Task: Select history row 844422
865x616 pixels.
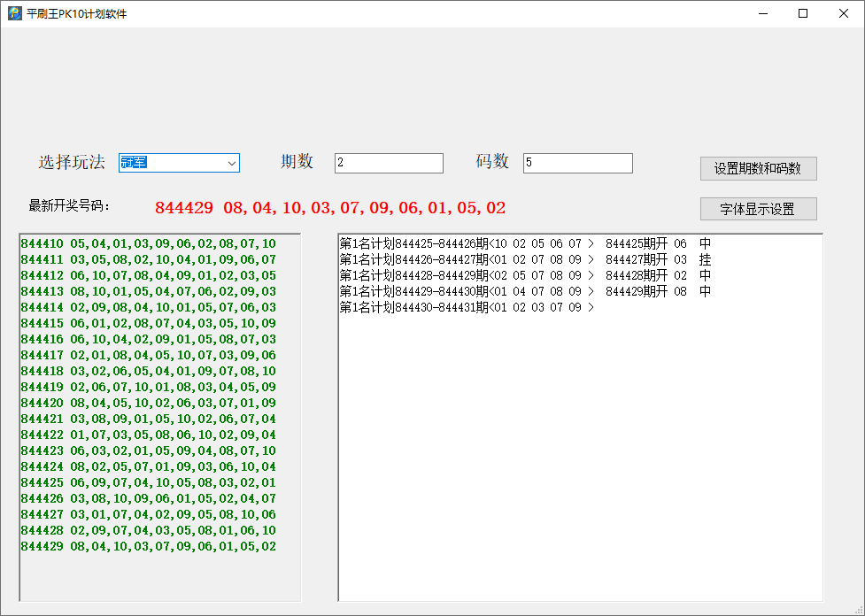Action: (x=149, y=435)
